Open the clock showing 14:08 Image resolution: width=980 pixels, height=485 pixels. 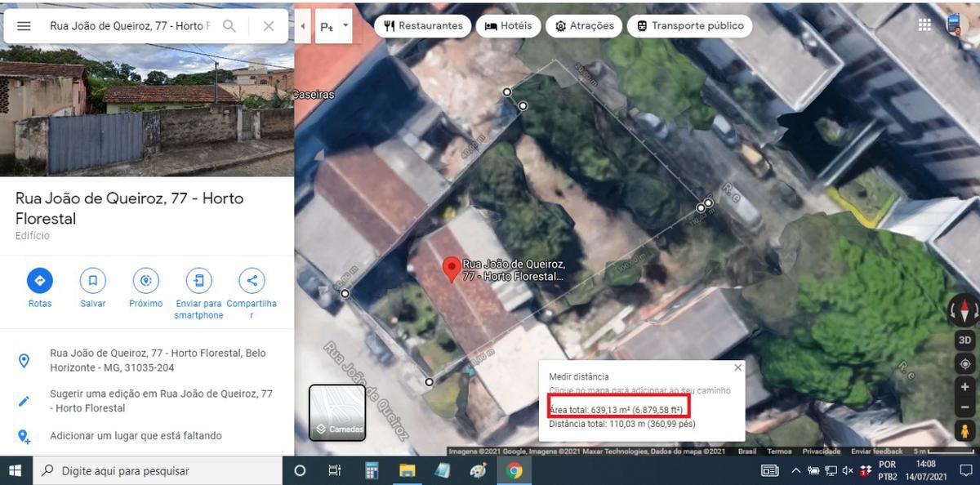coord(926,470)
